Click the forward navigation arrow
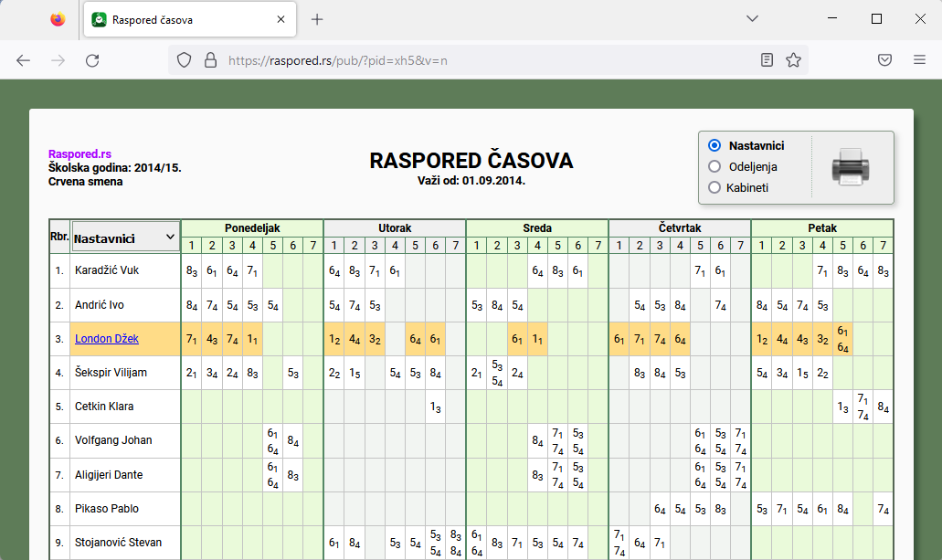Image resolution: width=942 pixels, height=560 pixels. (58, 60)
